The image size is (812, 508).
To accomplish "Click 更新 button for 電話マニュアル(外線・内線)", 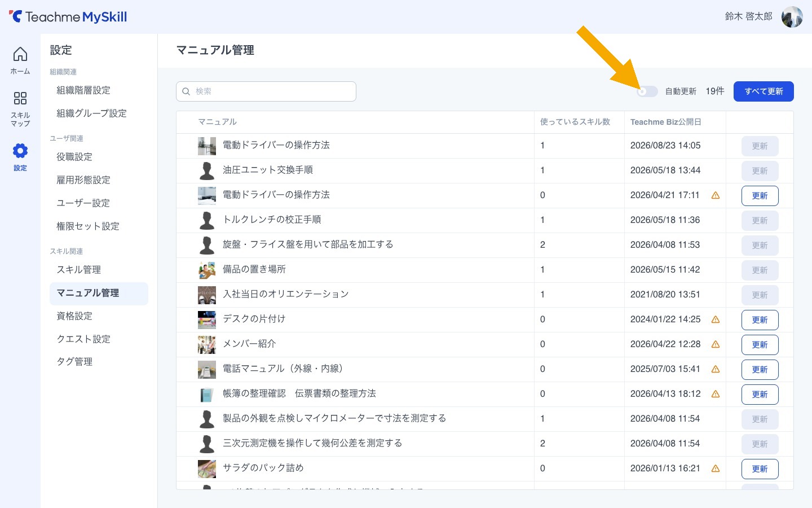I will pos(760,370).
